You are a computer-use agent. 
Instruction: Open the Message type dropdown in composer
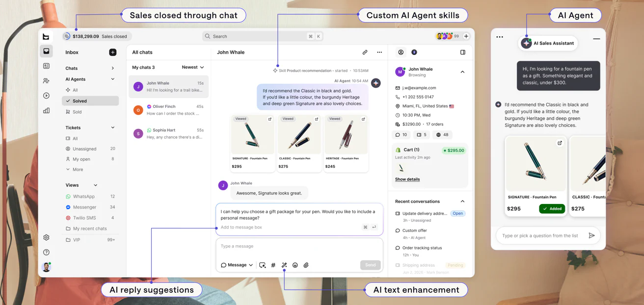click(237, 265)
